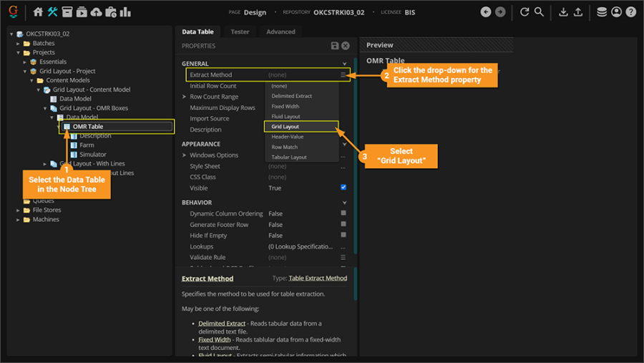Image resolution: width=644 pixels, height=363 pixels.
Task: Switch to the Tester tab
Action: [x=240, y=32]
